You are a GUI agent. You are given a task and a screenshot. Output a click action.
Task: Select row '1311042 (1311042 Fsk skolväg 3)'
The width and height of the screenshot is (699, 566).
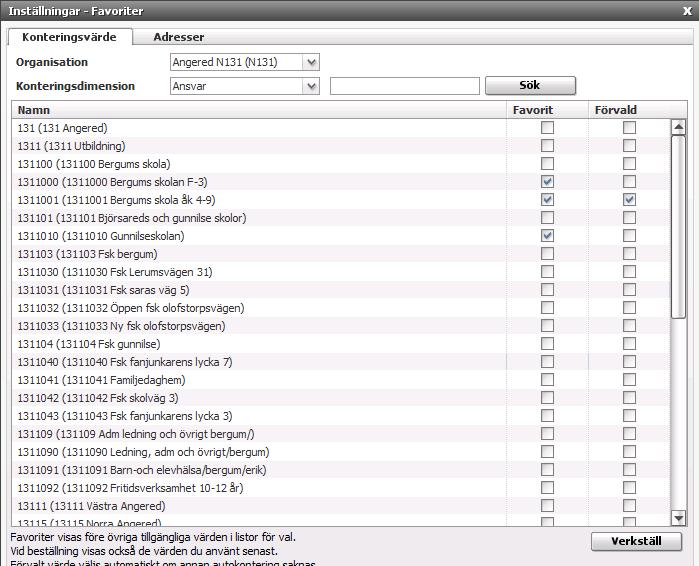tap(341, 398)
